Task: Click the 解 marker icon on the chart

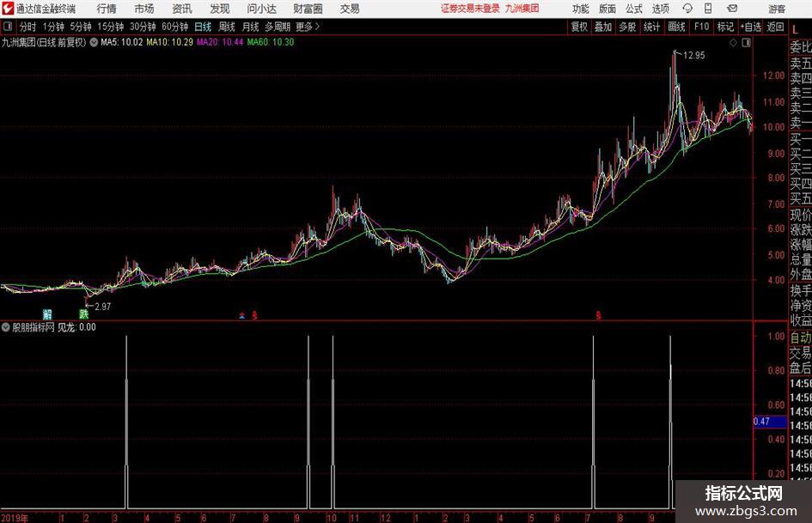Action: click(x=47, y=314)
